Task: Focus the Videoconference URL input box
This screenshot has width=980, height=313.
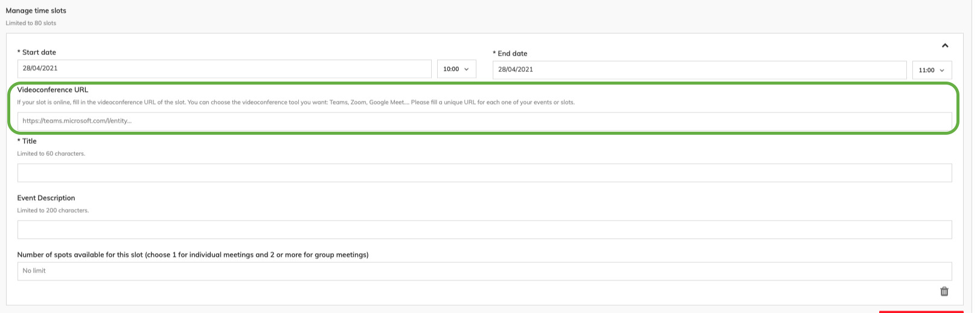Action: [x=484, y=121]
